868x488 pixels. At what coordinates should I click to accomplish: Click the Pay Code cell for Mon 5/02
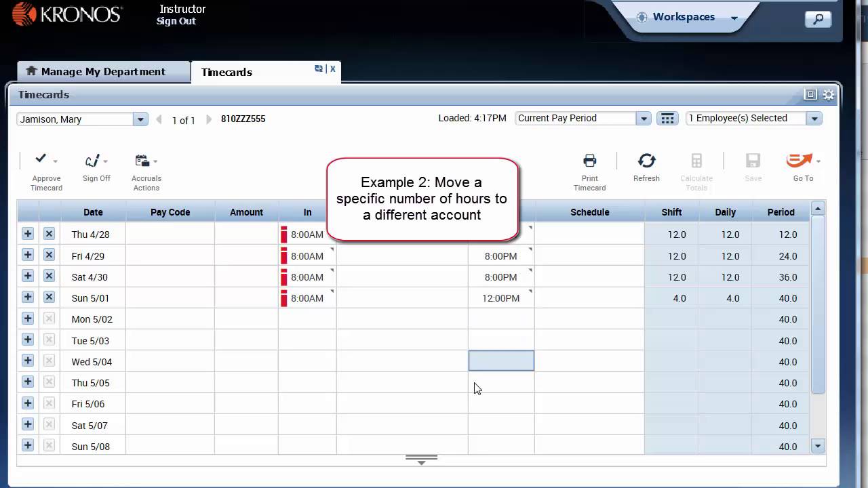point(170,319)
